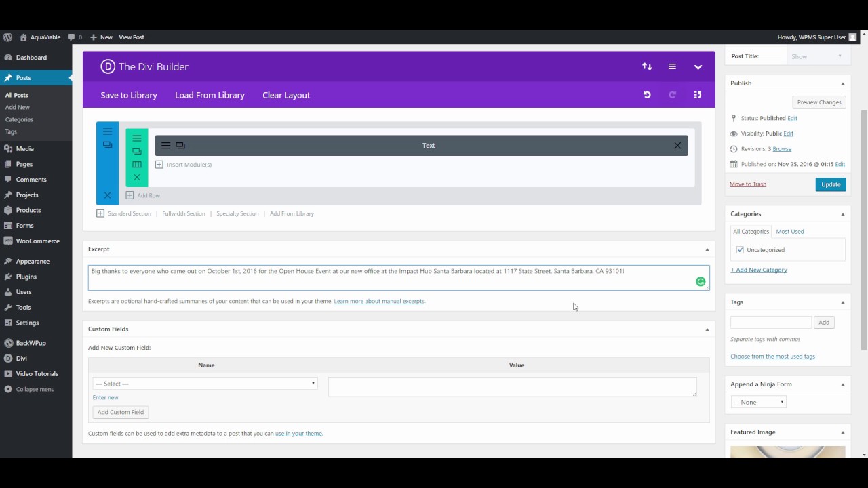868x488 pixels.
Task: Duplicate the Text module
Action: pos(180,146)
